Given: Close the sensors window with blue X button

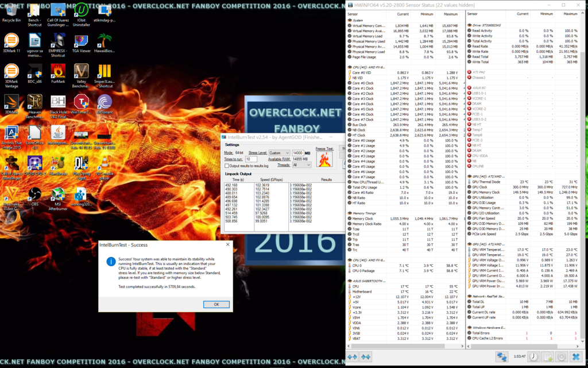Looking at the screenshot, I should (x=575, y=356).
